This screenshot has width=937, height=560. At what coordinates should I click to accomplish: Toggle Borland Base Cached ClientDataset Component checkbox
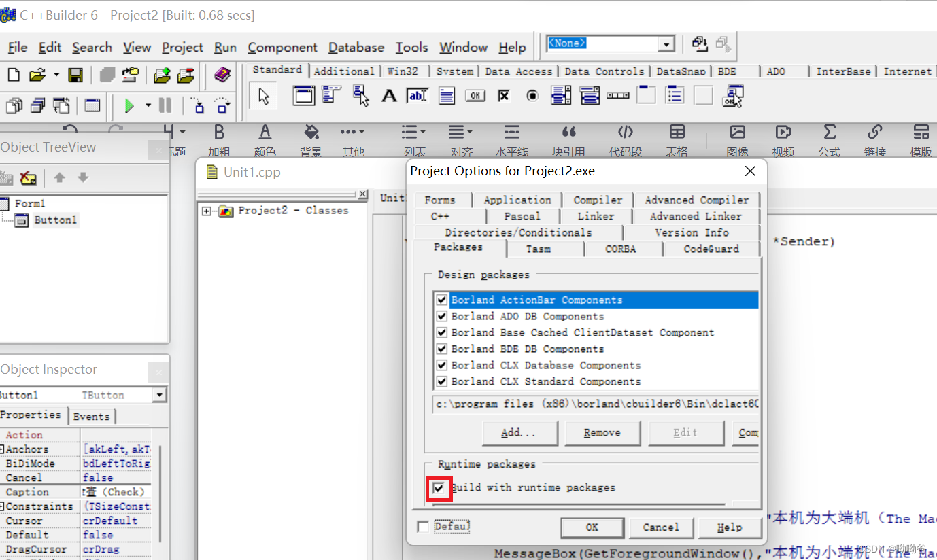[442, 332]
